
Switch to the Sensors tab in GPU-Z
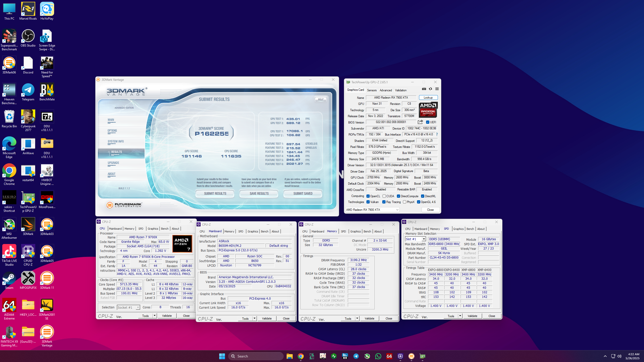(x=372, y=90)
